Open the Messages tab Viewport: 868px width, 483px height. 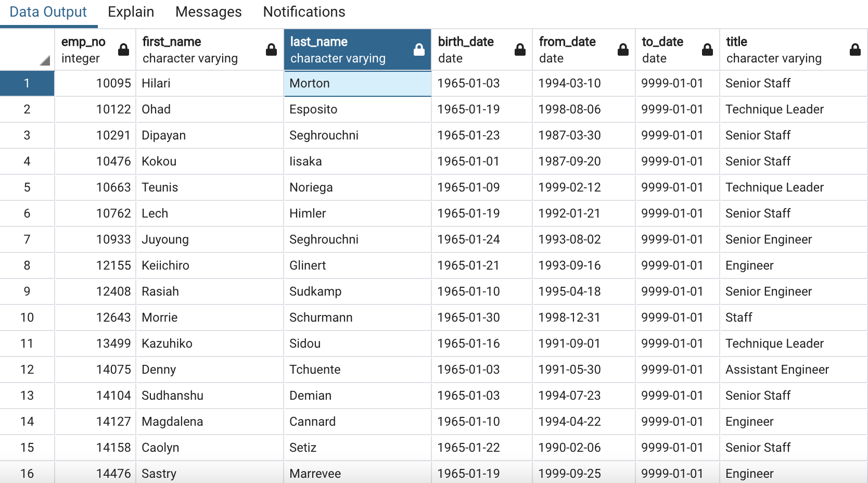click(x=208, y=11)
